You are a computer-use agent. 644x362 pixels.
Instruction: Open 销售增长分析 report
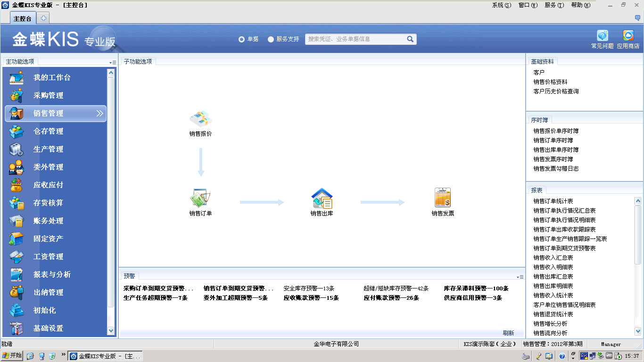click(x=550, y=324)
